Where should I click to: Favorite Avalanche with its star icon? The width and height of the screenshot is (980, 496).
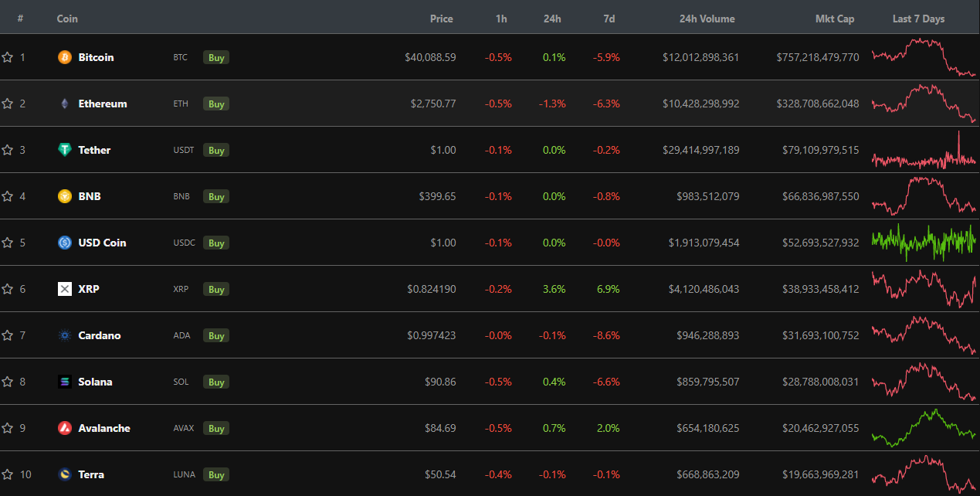[8, 428]
